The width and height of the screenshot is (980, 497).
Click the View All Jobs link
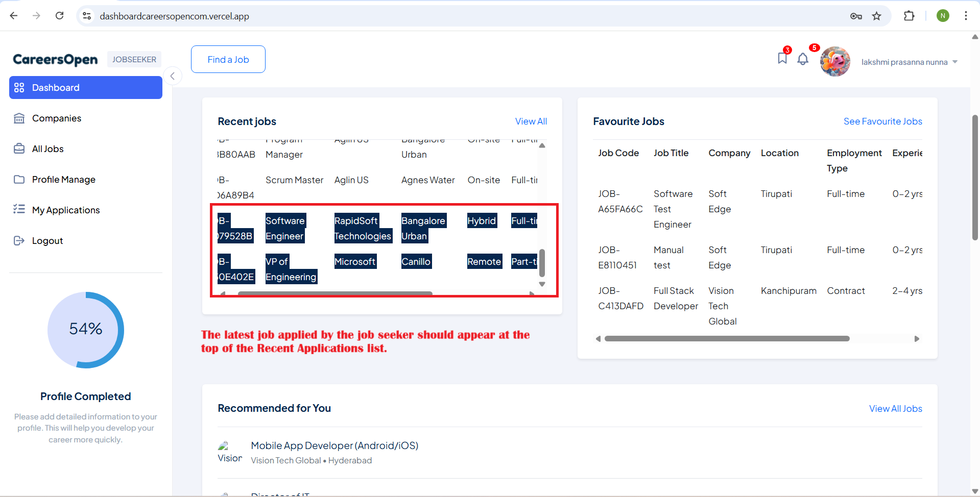point(895,409)
